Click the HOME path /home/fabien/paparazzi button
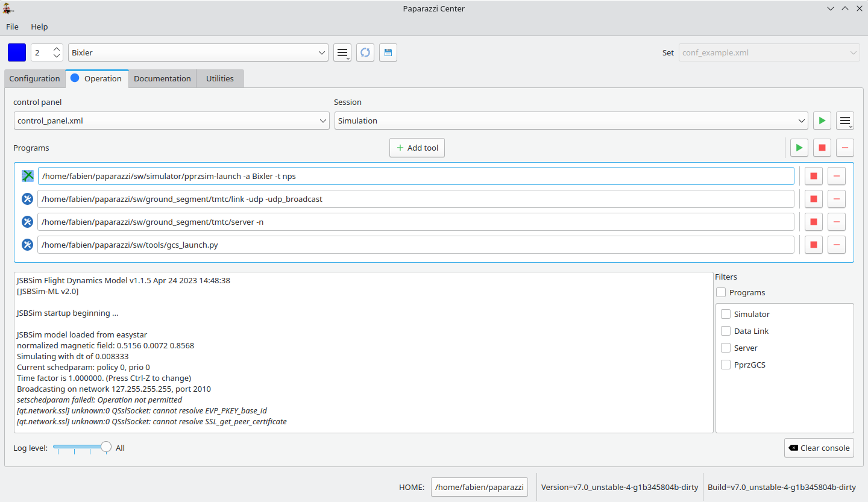 (479, 487)
